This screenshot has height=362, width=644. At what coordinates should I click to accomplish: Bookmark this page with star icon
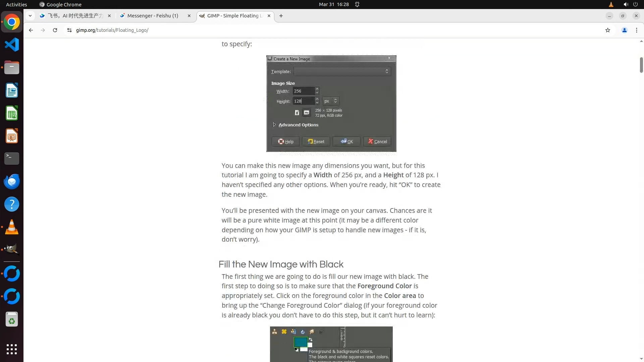(x=607, y=30)
